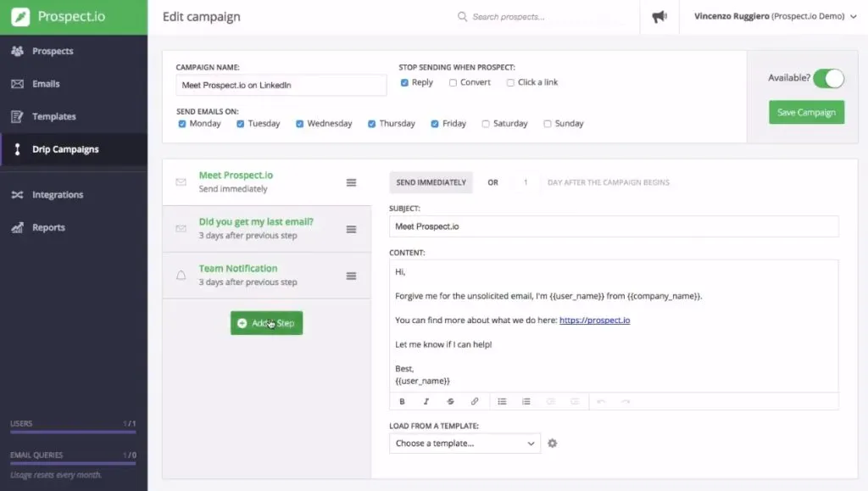The width and height of the screenshot is (868, 491).
Task: Click the redo icon in the editor
Action: tap(626, 401)
